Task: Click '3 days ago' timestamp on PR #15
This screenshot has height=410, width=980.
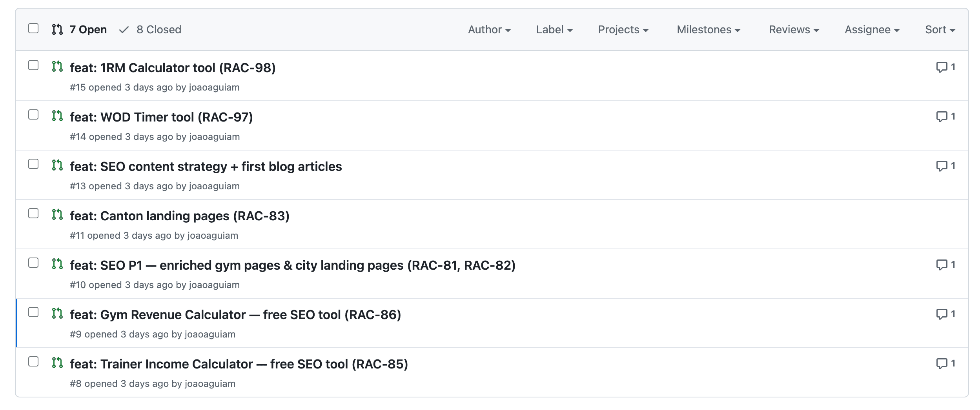Action: coord(149,87)
